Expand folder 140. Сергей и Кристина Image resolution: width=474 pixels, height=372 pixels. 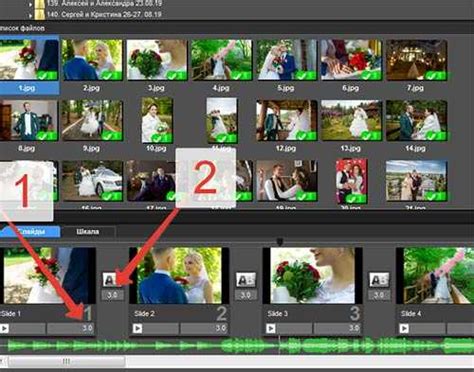30,15
